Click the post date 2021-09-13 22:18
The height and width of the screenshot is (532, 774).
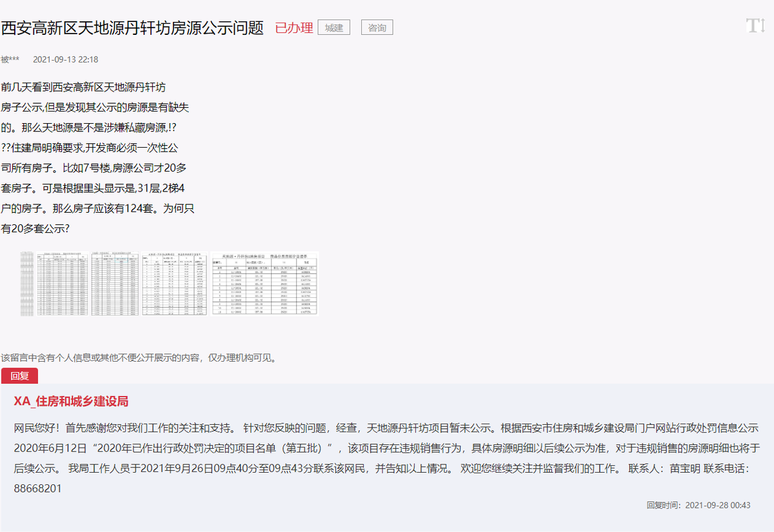[65, 59]
